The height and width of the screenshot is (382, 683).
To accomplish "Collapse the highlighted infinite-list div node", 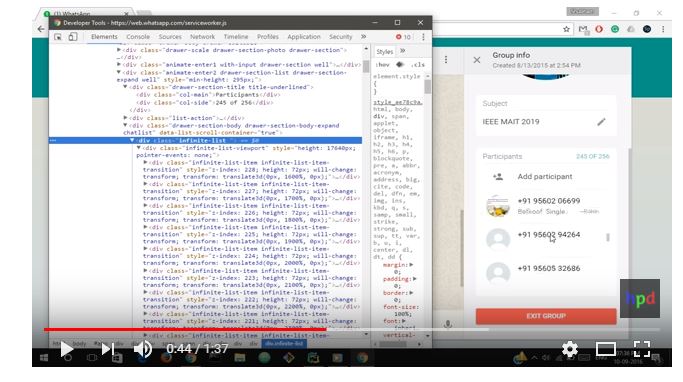I will click(x=132, y=140).
